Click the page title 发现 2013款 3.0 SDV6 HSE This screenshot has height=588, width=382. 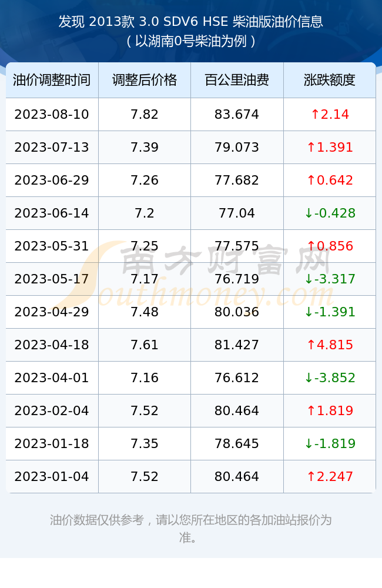tap(143, 22)
